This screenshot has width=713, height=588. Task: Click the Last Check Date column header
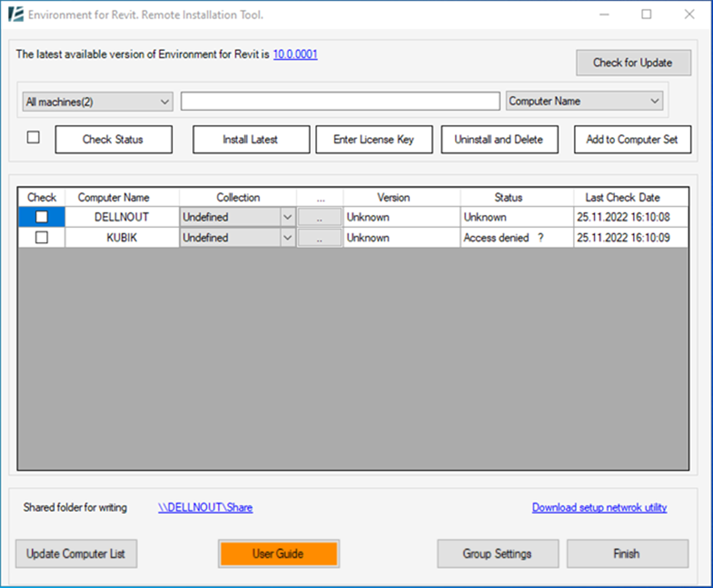631,198
